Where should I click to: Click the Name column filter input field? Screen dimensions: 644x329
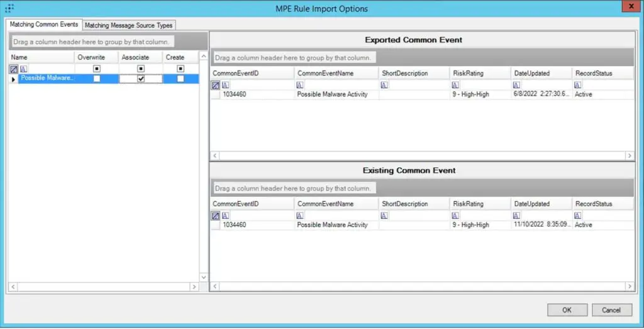coord(51,69)
